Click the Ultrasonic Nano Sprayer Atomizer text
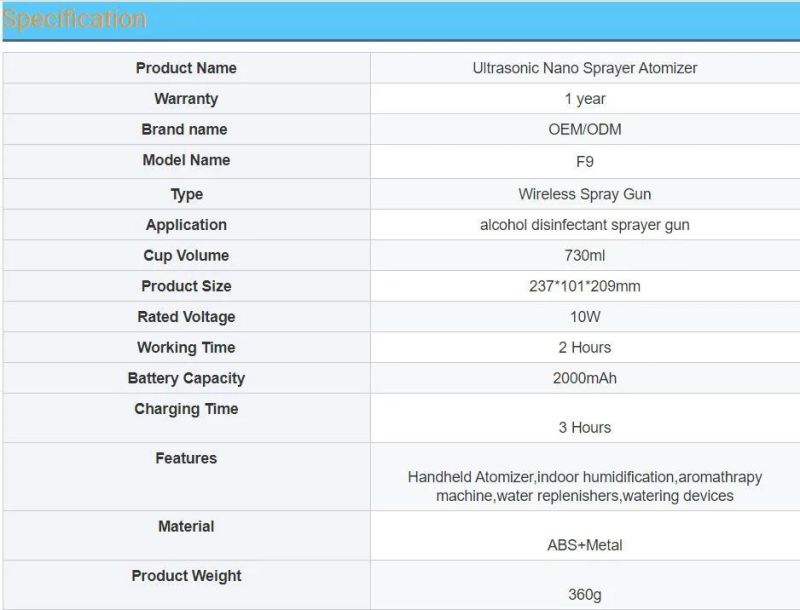The height and width of the screenshot is (610, 800). pyautogui.click(x=585, y=68)
